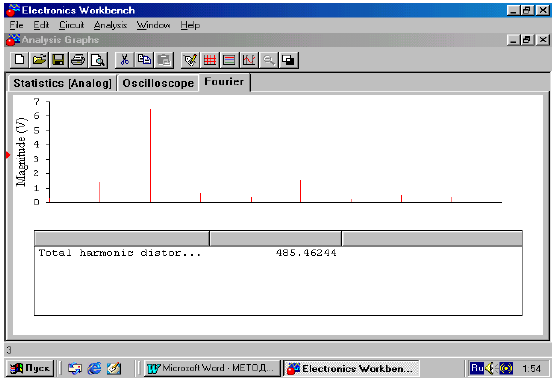Click the tallest red spectrum line
557x388 pixels.
click(150, 156)
